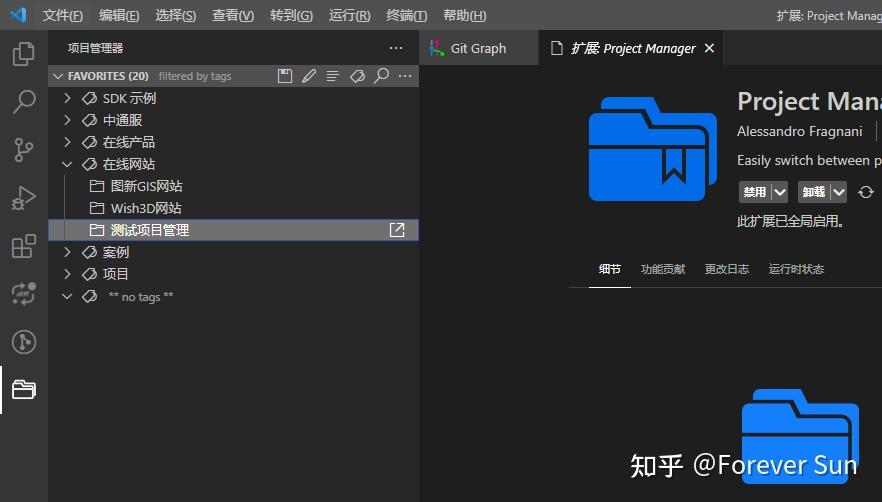This screenshot has height=502, width=882.
Task: Switch to 功能贡献 tab
Action: click(x=663, y=269)
